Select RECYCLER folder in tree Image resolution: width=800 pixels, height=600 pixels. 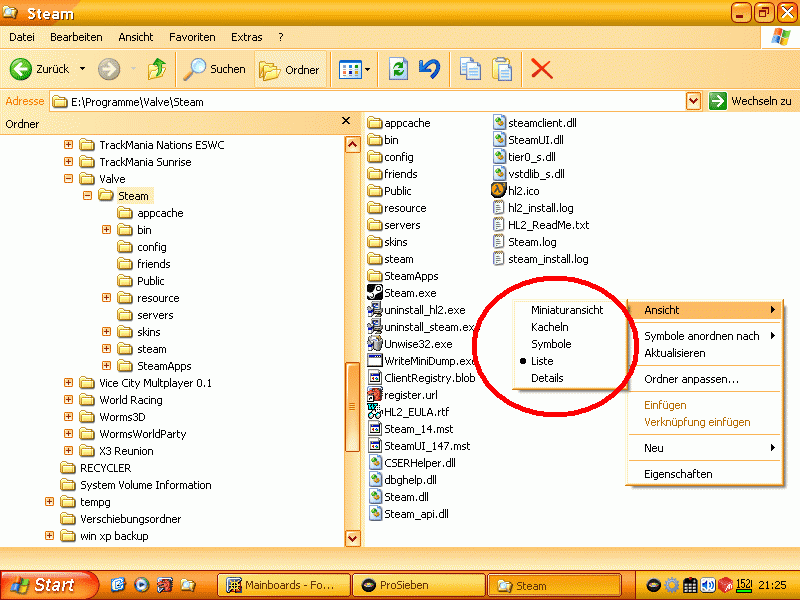point(105,468)
